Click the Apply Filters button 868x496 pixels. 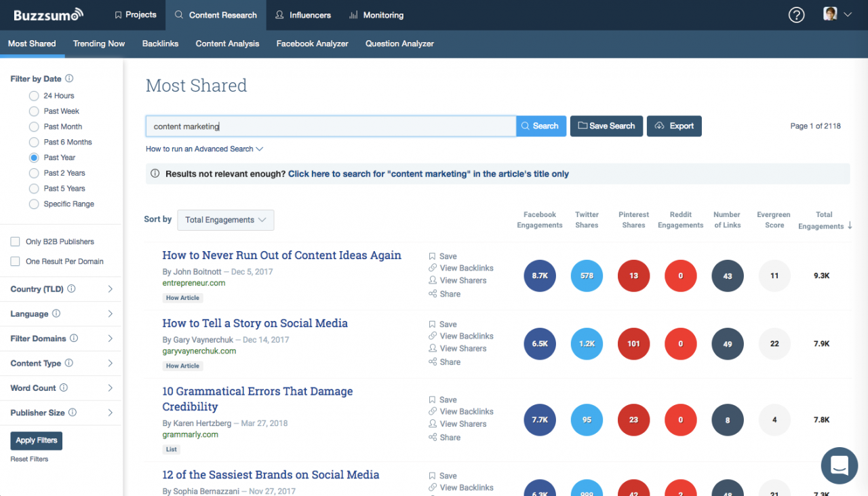(36, 440)
